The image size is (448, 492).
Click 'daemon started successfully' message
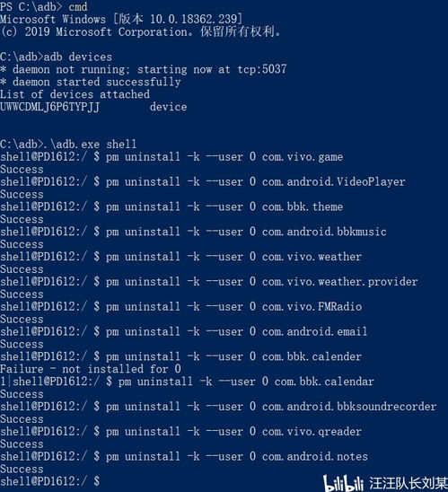(x=97, y=83)
